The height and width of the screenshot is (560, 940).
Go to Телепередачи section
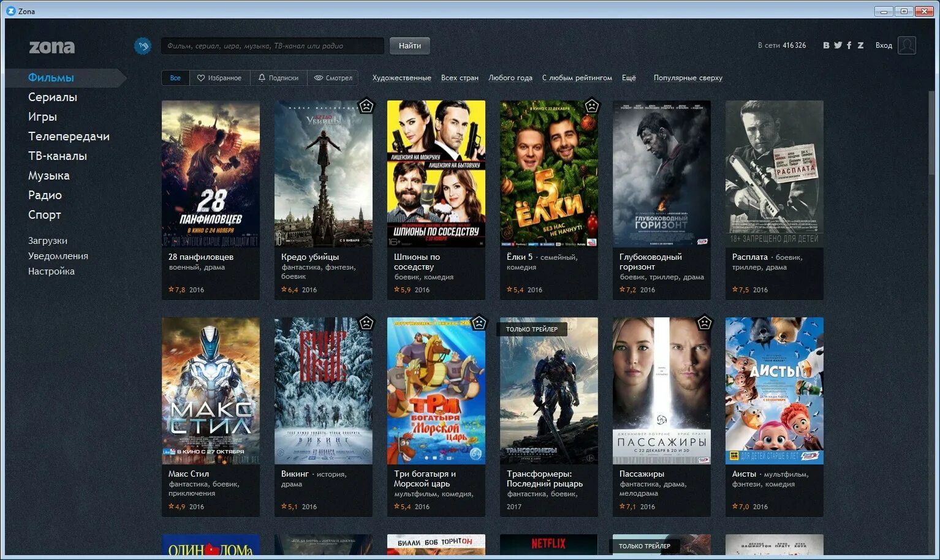[x=69, y=137]
